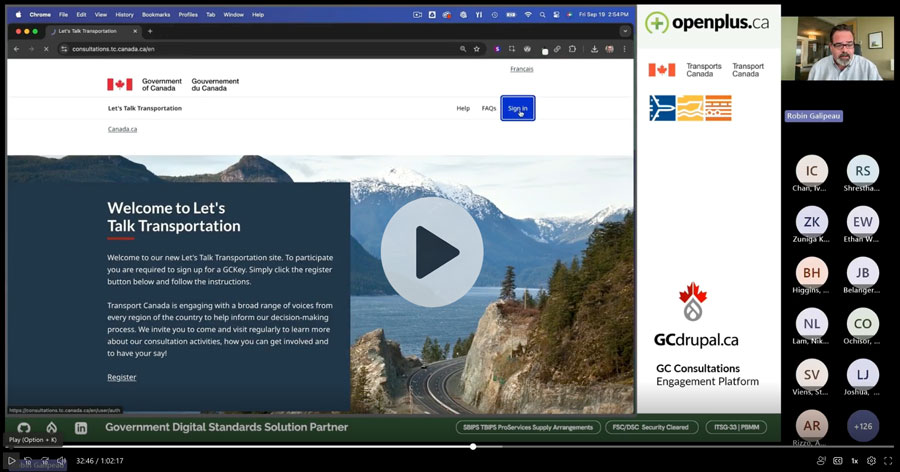The height and width of the screenshot is (472, 900).
Task: Open the 1x playback speed menu
Action: (854, 461)
